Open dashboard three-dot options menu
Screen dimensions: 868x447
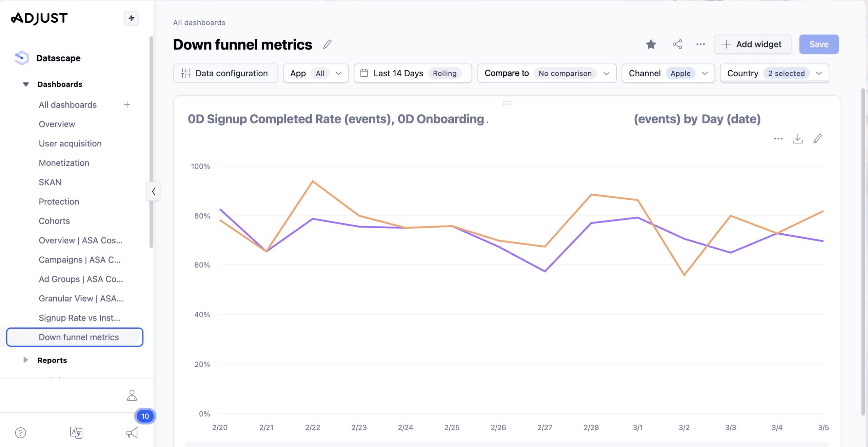coord(701,44)
